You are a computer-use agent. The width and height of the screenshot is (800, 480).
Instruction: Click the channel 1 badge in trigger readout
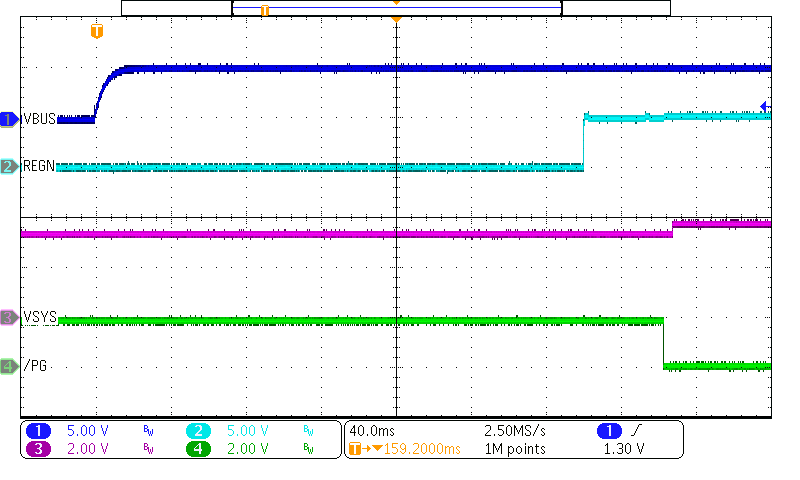pos(609,431)
